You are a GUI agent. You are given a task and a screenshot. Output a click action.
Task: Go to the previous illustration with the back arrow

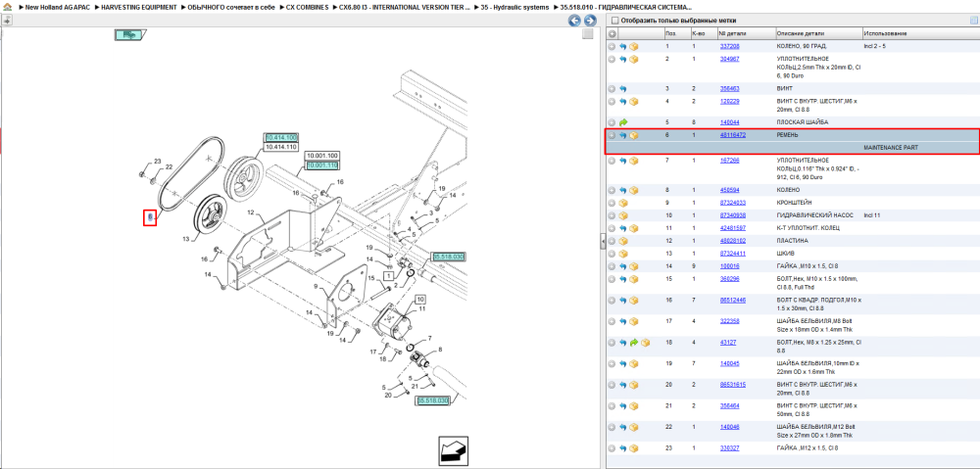574,21
